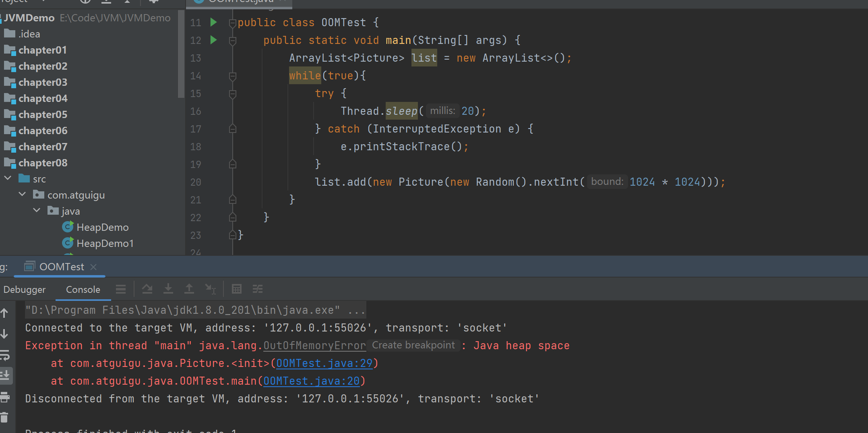This screenshot has height=433, width=868.
Task: Set breakpoint at line 20 gutter
Action: [x=214, y=182]
